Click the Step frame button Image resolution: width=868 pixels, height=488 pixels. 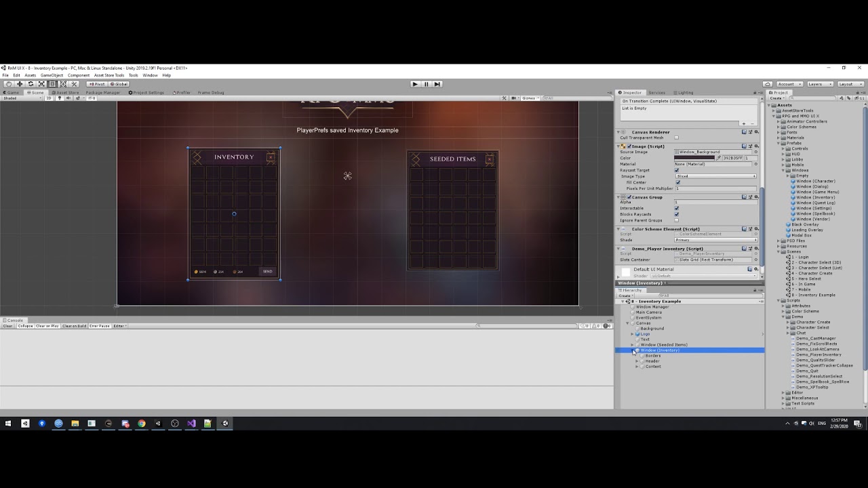437,84
